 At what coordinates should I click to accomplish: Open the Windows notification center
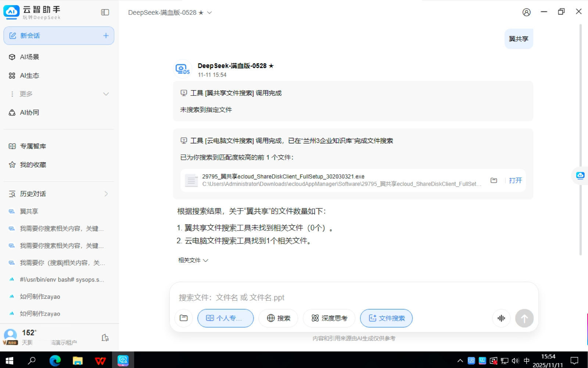[574, 361]
